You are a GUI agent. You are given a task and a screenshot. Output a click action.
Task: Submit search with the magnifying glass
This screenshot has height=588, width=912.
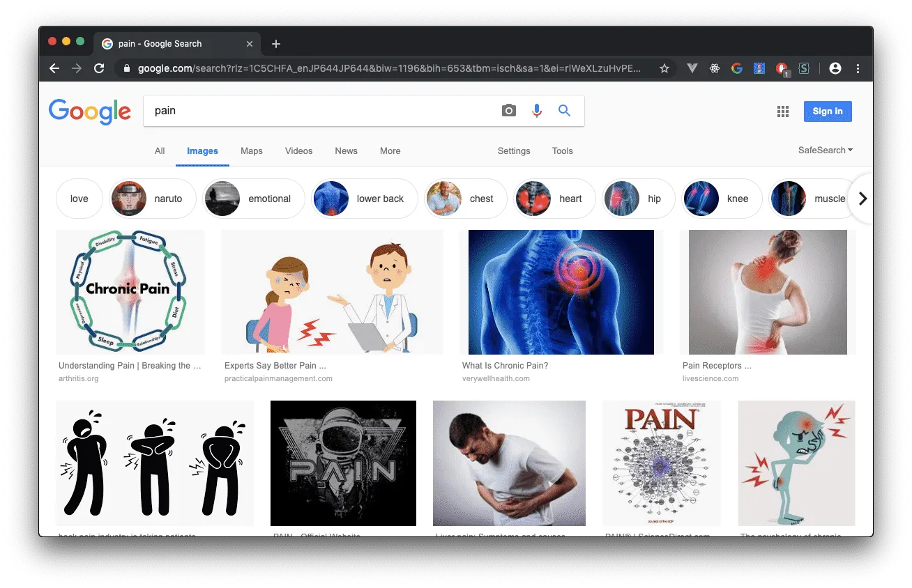565,111
